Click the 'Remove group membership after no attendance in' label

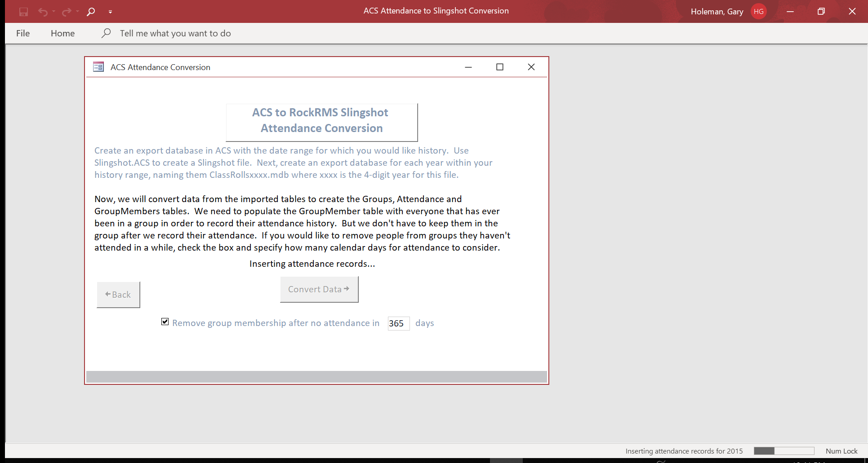[276, 323]
